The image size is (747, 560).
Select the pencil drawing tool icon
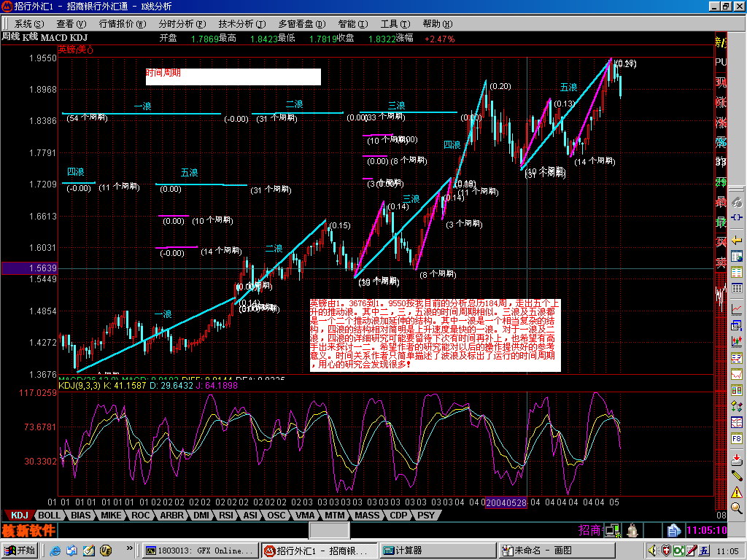pyautogui.click(x=737, y=475)
